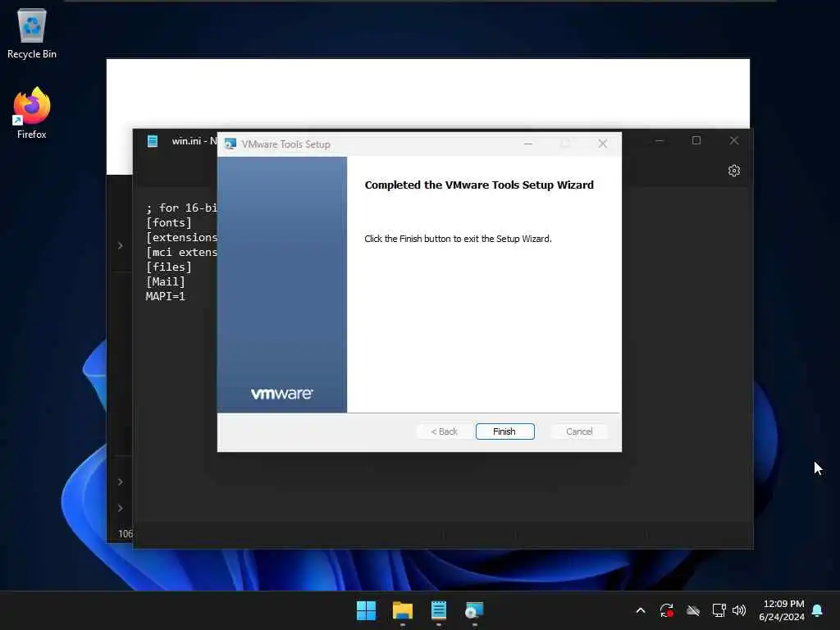Click the Windows Update tray icon
Screen dimensions: 840x630
666,610
